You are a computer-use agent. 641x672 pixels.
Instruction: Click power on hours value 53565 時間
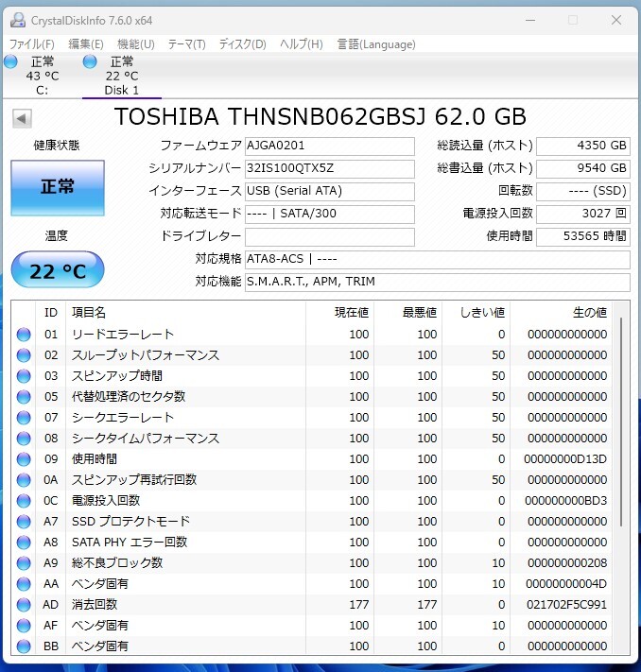(583, 237)
